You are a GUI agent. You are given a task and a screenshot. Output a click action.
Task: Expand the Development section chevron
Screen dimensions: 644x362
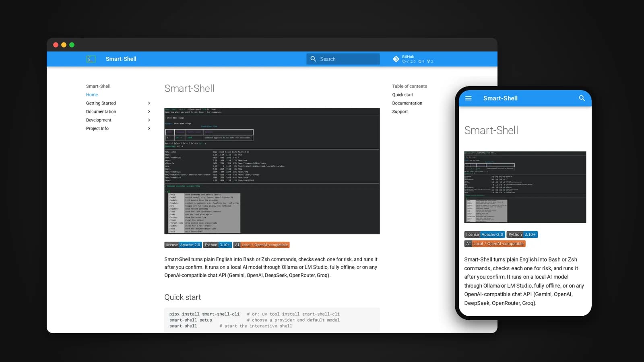pos(149,120)
